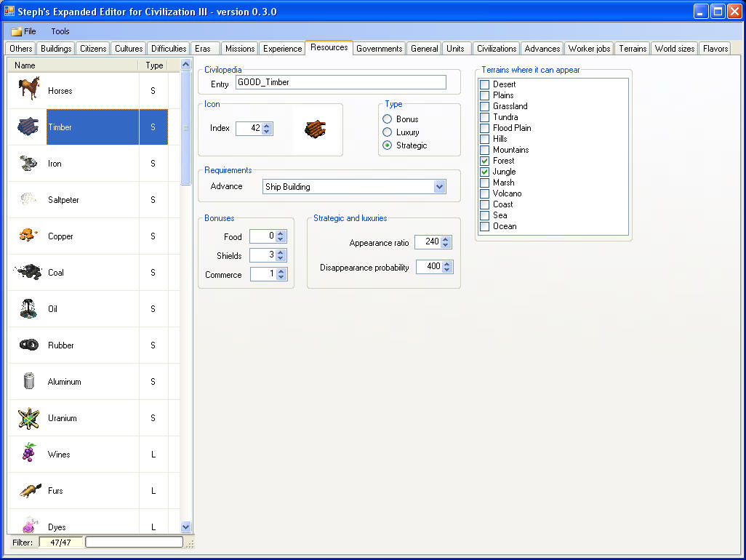Click the Furs resource icon
The height and width of the screenshot is (560, 746).
point(30,490)
